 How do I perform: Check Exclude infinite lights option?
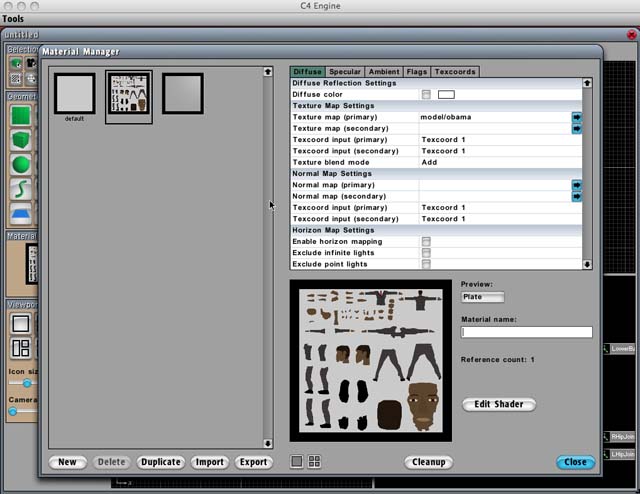[x=427, y=253]
